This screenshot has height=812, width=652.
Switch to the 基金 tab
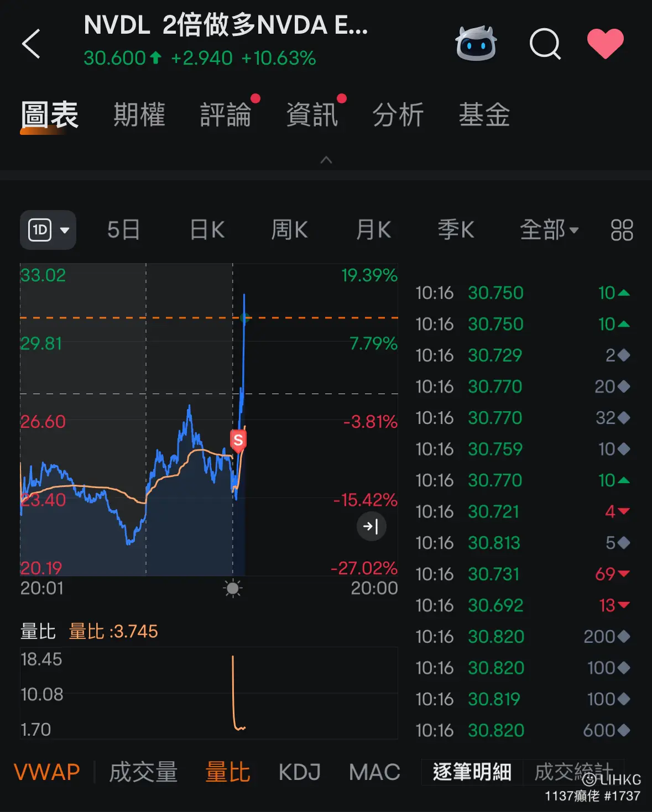click(484, 115)
